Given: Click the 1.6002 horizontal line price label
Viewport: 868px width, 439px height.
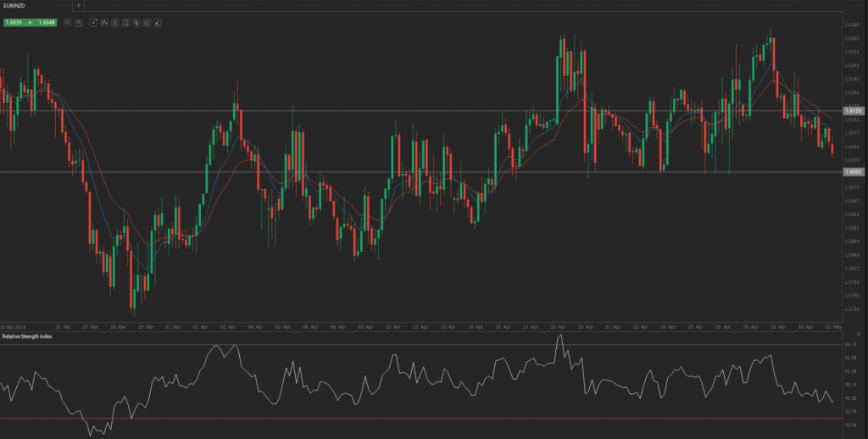Looking at the screenshot, I should [x=854, y=172].
